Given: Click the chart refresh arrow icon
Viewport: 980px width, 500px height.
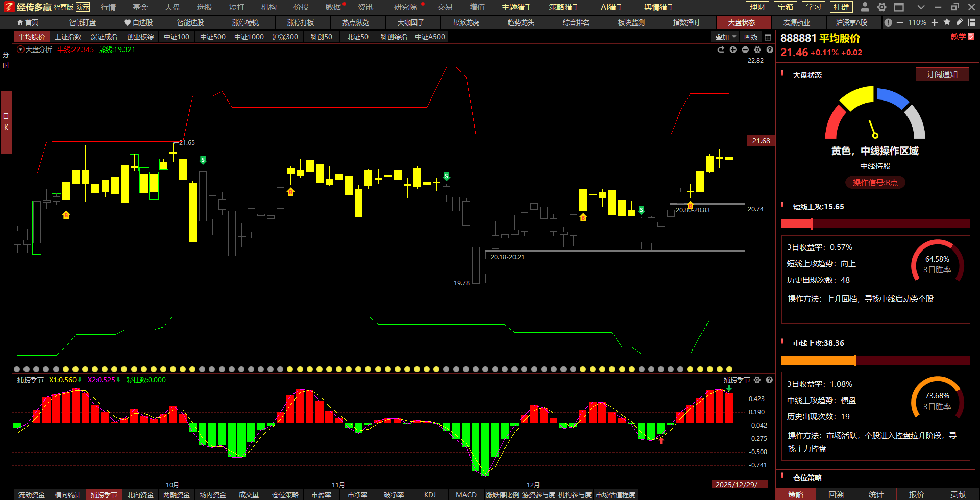Looking at the screenshot, I should pos(721,49).
